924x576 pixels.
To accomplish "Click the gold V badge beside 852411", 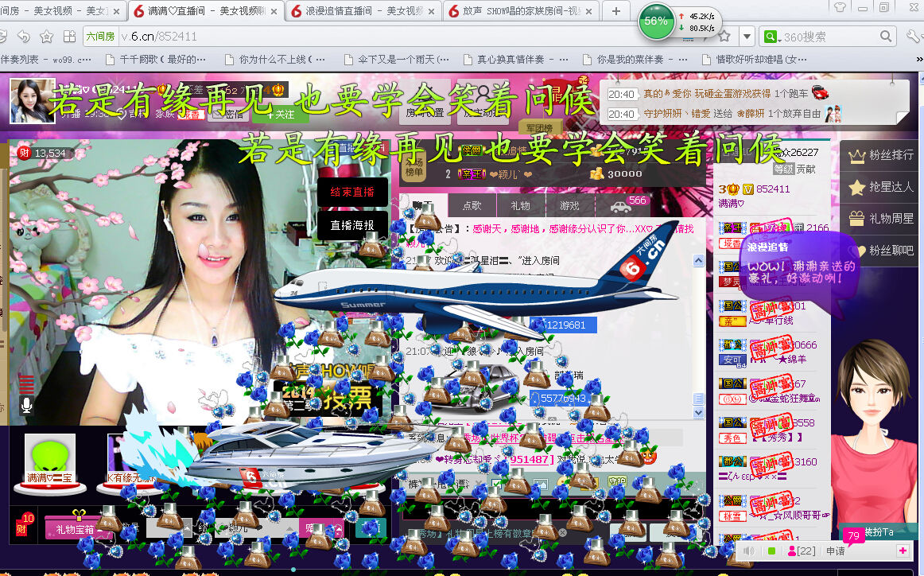I will pyautogui.click(x=747, y=189).
